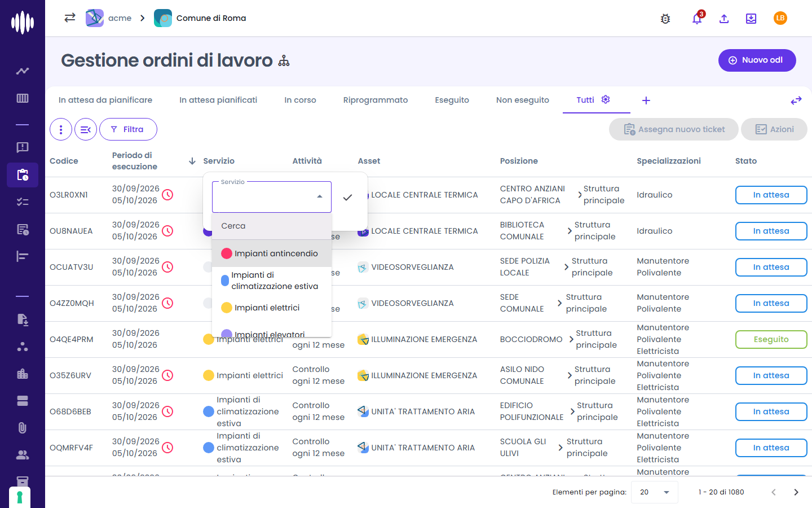Choose Impianti di climatizzazione estiva option
This screenshot has width=812, height=508.
click(272, 281)
